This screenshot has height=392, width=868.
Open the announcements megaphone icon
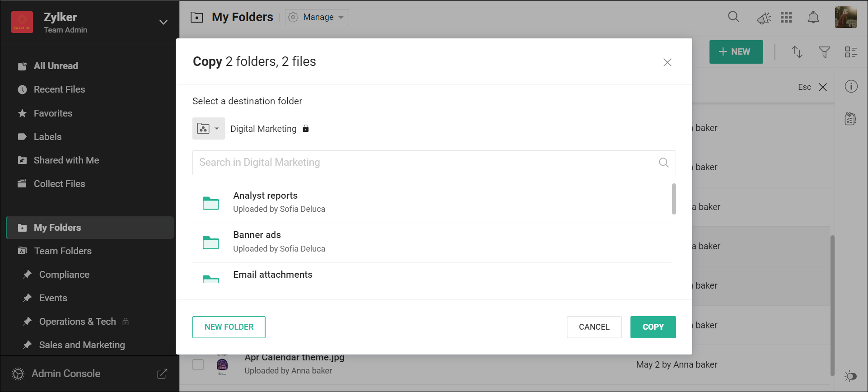point(764,18)
